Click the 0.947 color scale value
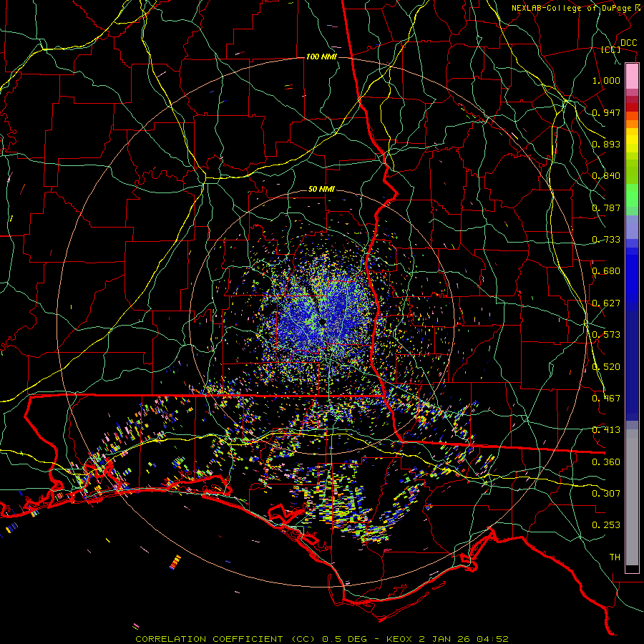 point(606,112)
